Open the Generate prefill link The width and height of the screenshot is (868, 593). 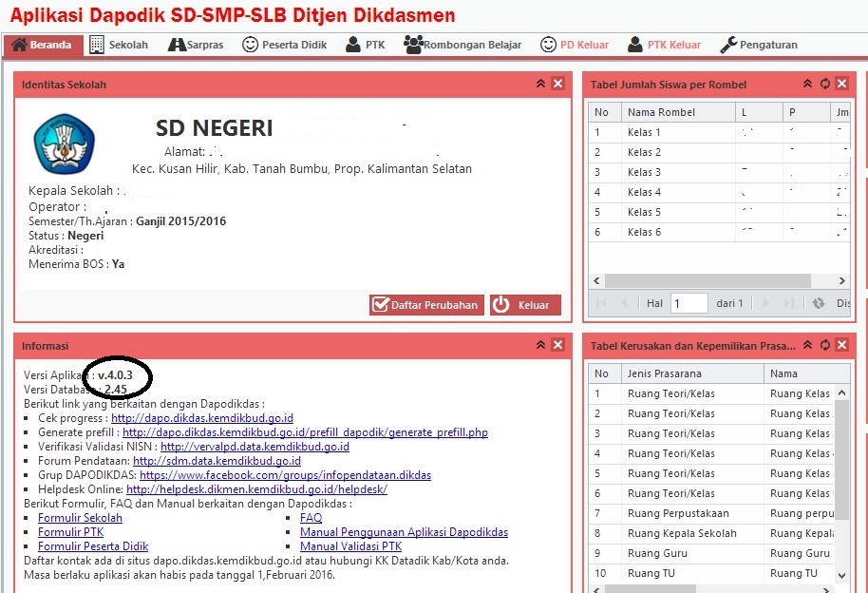pyautogui.click(x=305, y=432)
